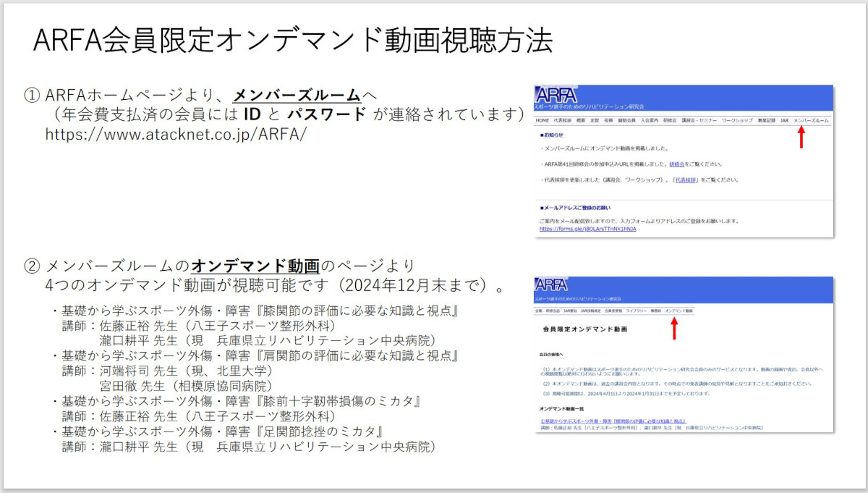Click the https://www.atacknet.co.jp/ARFA/ URL text
Screen dimensions: 868x493
(x=176, y=135)
